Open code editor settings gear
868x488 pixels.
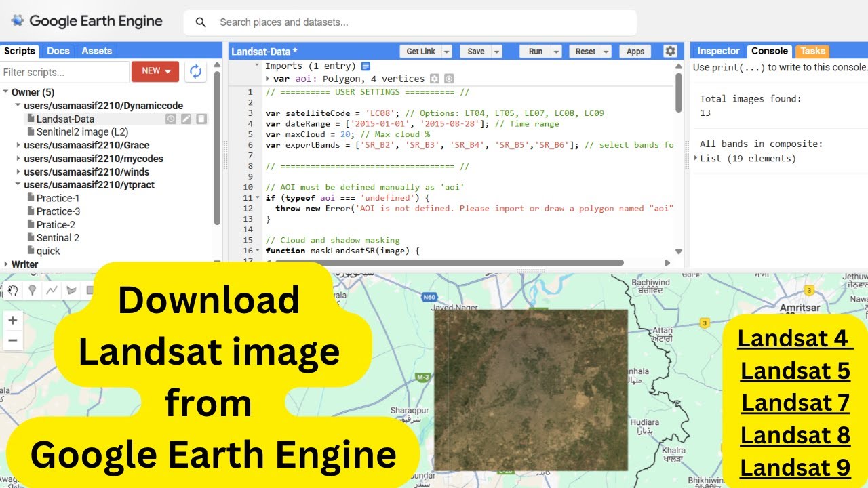670,51
